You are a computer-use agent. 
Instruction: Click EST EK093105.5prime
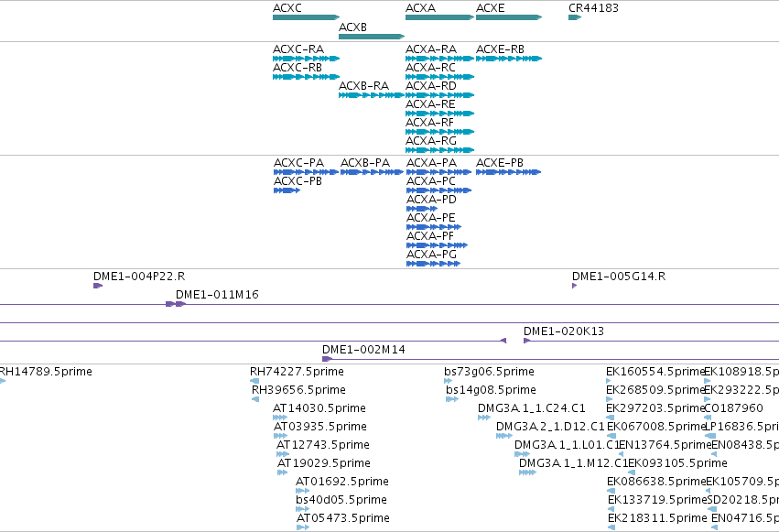(632, 472)
